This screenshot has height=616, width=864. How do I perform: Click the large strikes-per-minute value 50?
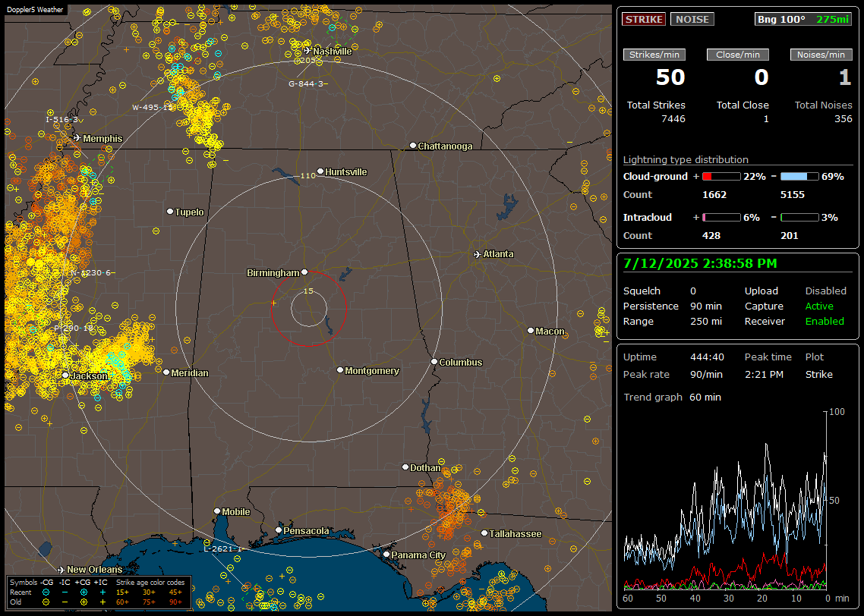click(x=670, y=77)
